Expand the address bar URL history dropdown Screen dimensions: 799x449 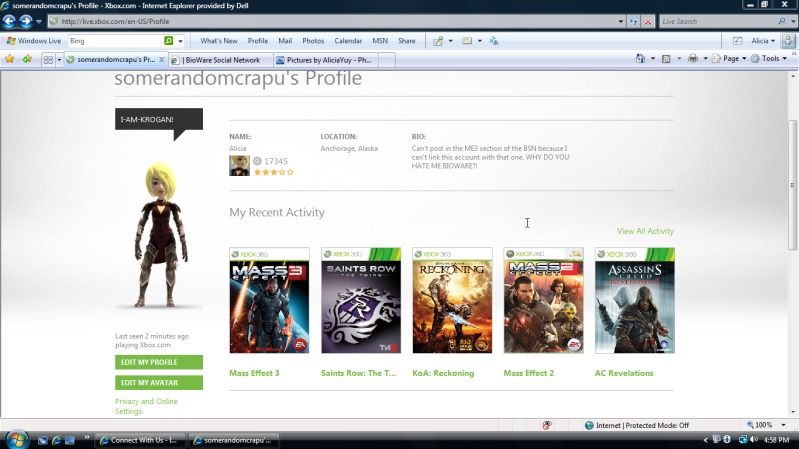pyautogui.click(x=620, y=21)
